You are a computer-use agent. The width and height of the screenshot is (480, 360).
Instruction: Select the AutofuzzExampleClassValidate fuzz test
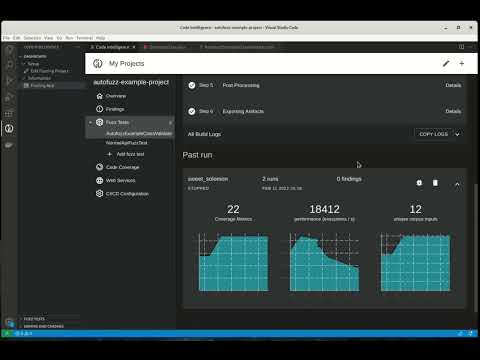click(x=139, y=133)
